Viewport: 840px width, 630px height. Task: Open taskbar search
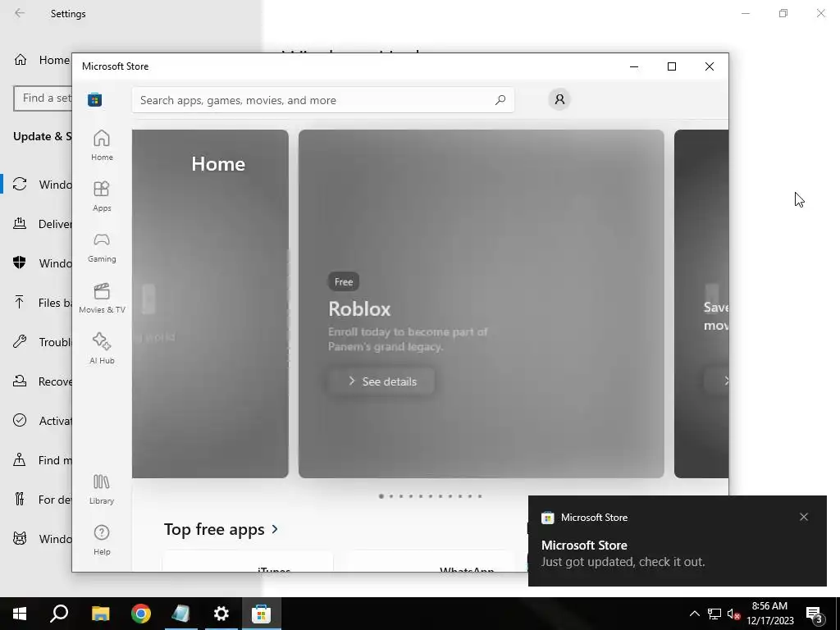tap(59, 614)
